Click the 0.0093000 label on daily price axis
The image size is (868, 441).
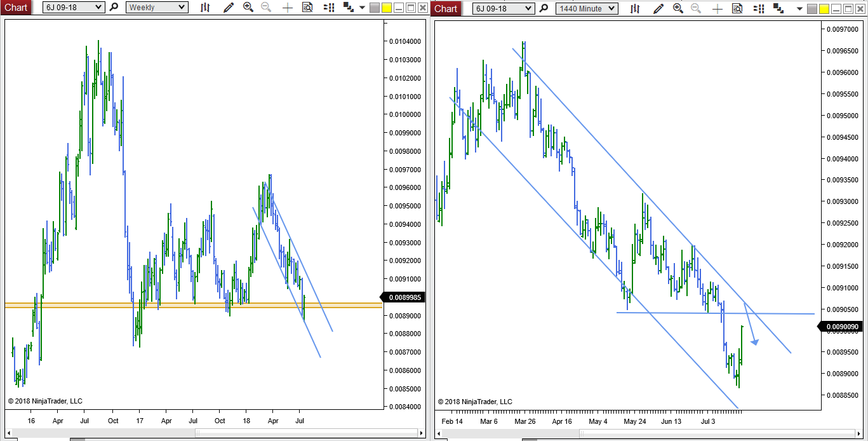842,201
